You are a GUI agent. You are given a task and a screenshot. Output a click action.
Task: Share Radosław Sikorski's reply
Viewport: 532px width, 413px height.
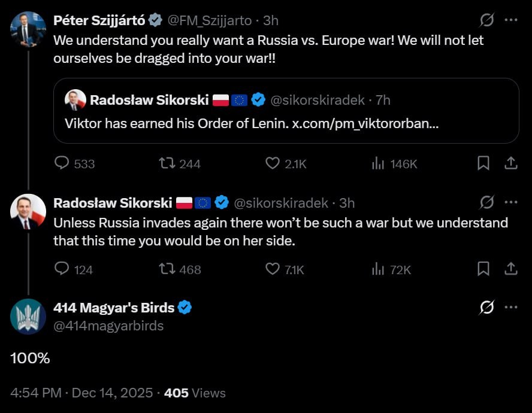511,269
